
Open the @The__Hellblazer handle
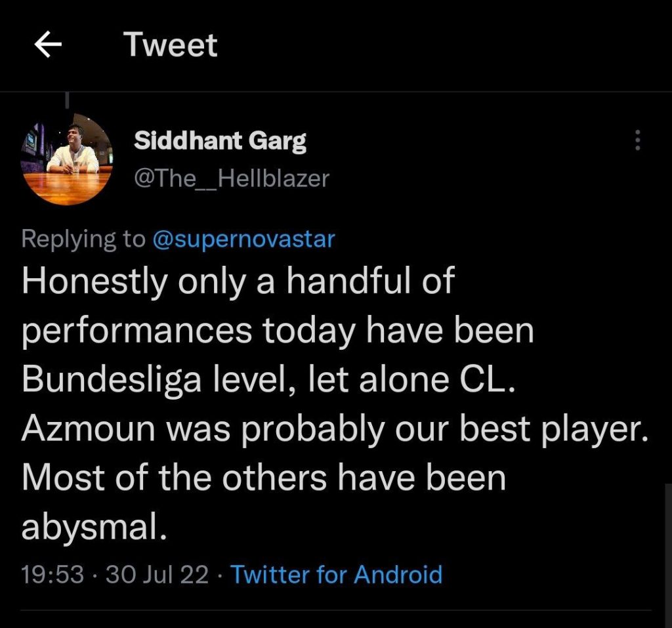coord(231,178)
